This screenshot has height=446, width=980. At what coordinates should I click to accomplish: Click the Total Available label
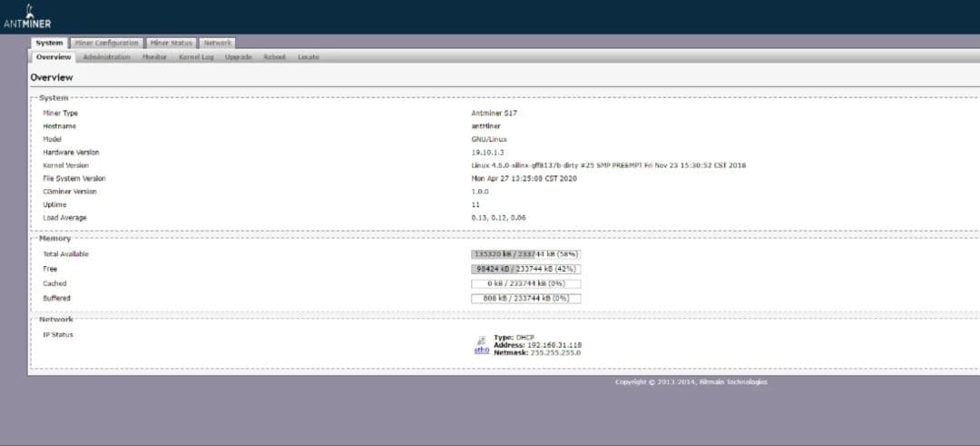click(x=65, y=254)
